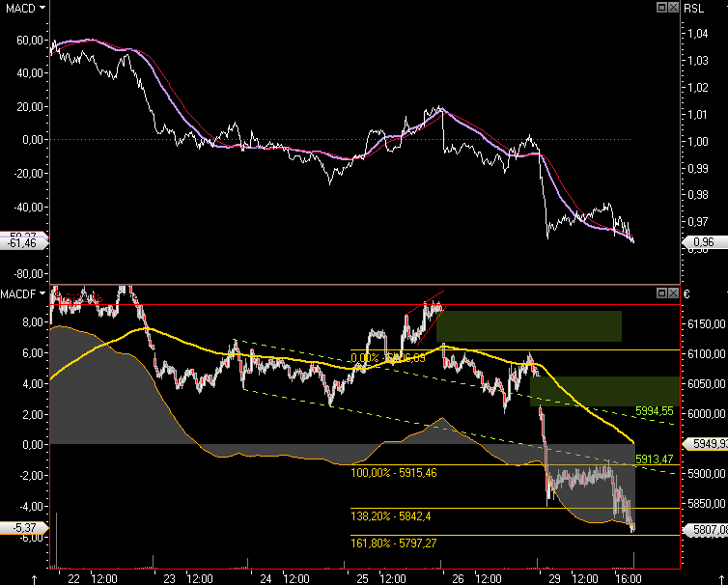Close the MACDF price chart panel
The height and width of the screenshot is (585, 728).
point(673,292)
